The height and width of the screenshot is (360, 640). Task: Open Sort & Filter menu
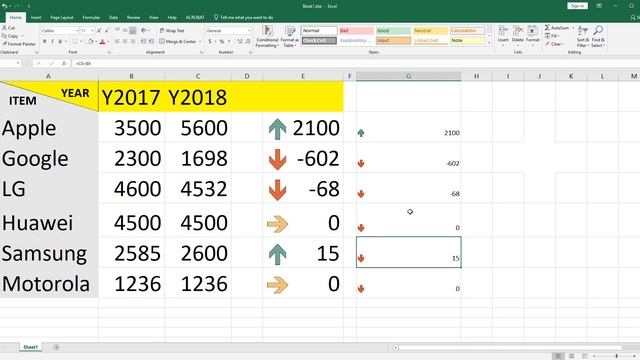point(583,36)
